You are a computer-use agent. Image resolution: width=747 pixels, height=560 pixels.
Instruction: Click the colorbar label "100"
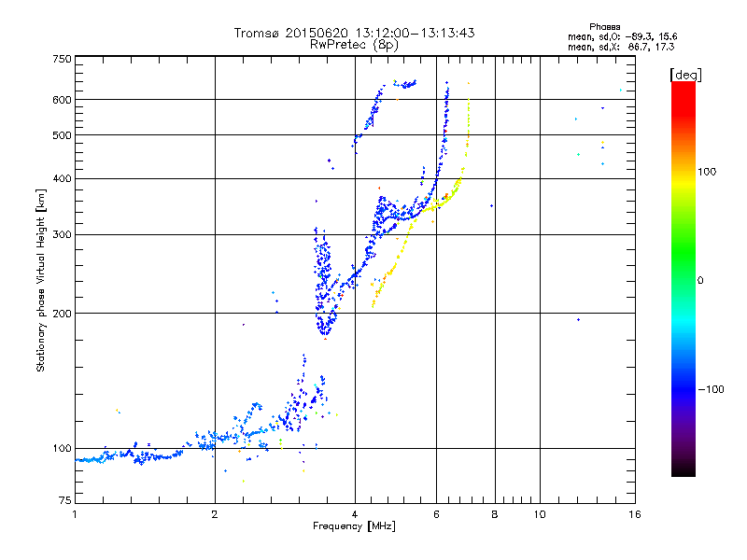[707, 172]
